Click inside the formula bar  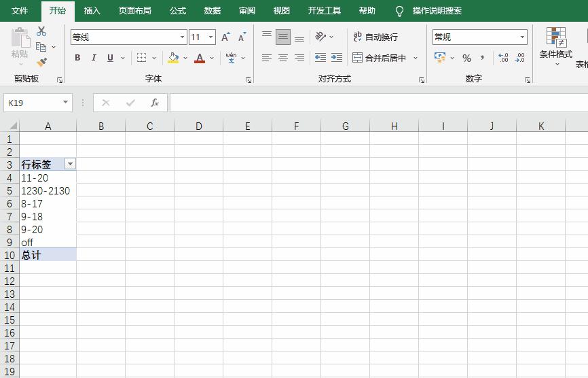(x=379, y=103)
